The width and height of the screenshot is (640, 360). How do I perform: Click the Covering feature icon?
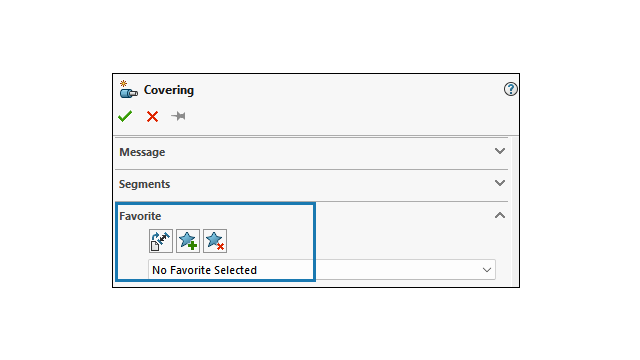click(x=129, y=89)
